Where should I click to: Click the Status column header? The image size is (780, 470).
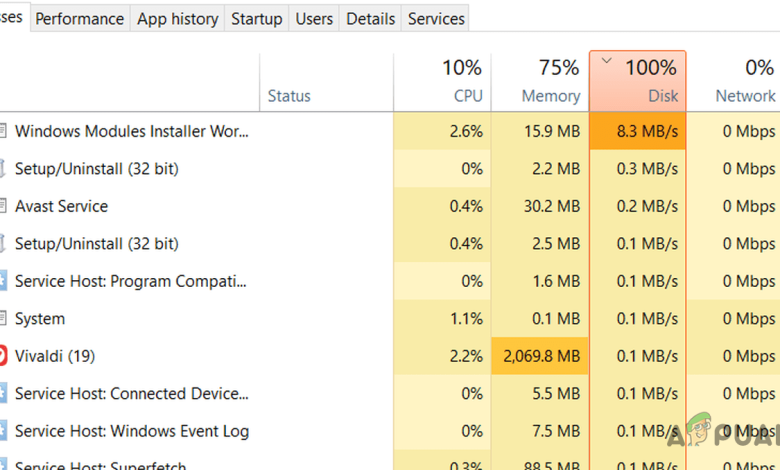point(289,96)
